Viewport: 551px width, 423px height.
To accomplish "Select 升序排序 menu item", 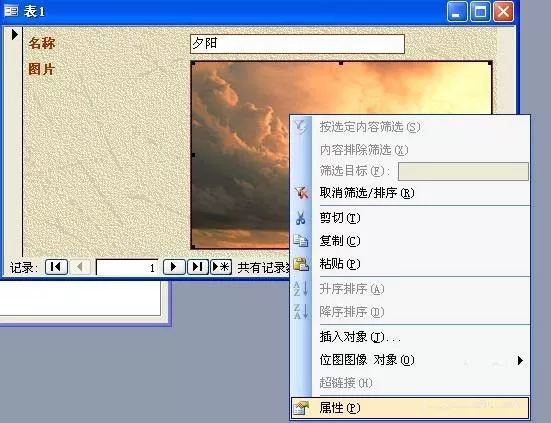I will (410, 289).
